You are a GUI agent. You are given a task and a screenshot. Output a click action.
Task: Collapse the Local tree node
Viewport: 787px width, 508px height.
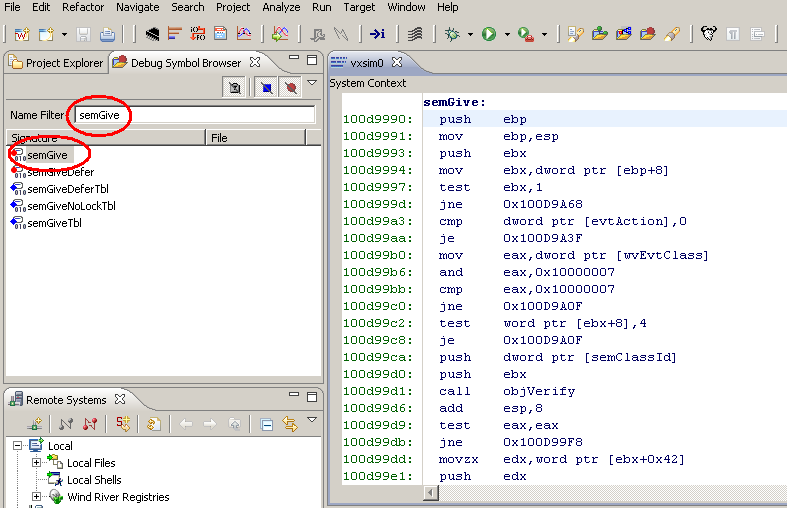coord(17,446)
